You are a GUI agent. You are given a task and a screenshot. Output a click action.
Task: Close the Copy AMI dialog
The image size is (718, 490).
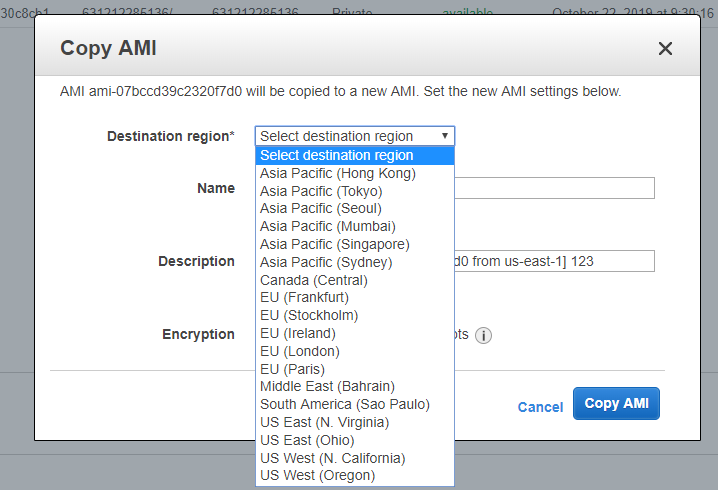tap(665, 48)
